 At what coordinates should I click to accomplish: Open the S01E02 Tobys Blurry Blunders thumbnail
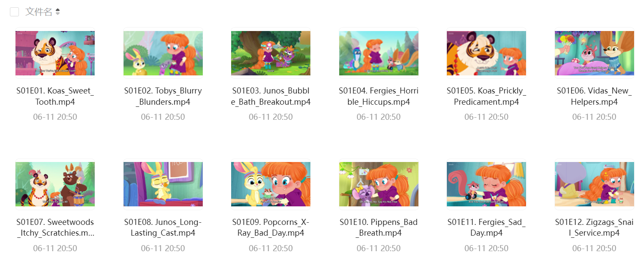163,53
